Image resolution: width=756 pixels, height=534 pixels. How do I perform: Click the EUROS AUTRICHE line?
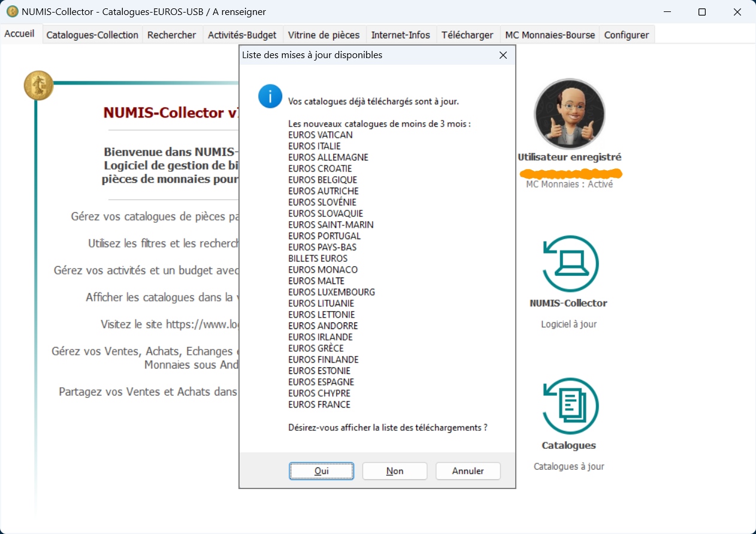click(x=323, y=191)
